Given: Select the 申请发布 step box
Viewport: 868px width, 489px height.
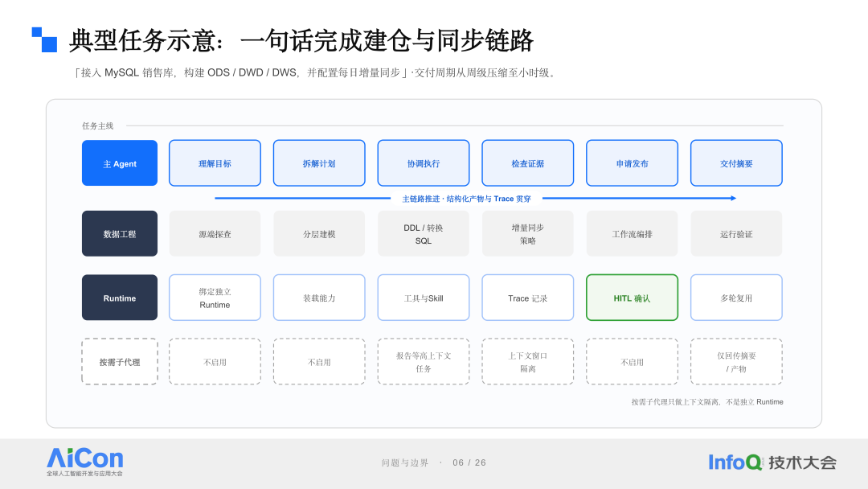Looking at the screenshot, I should [633, 162].
